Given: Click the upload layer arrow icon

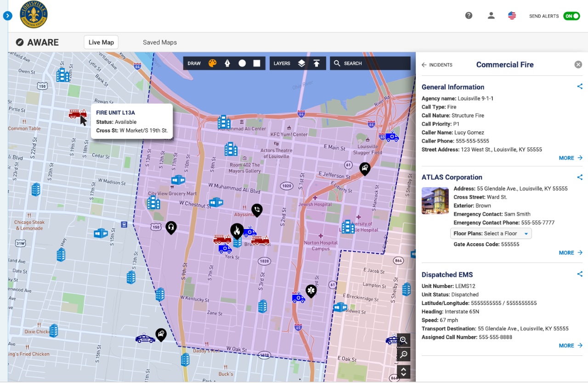Looking at the screenshot, I should tap(317, 63).
